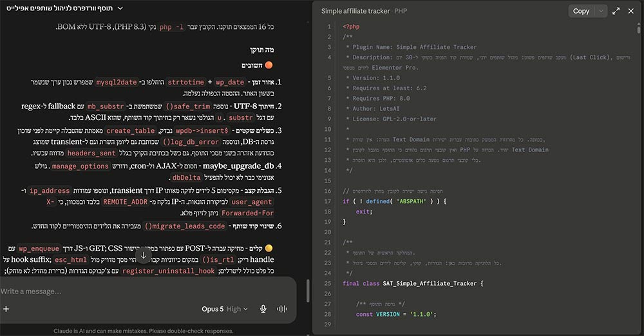
Task: Click the 'Requires at least: 6.2' comment line
Action: pyautogui.click(x=390, y=88)
